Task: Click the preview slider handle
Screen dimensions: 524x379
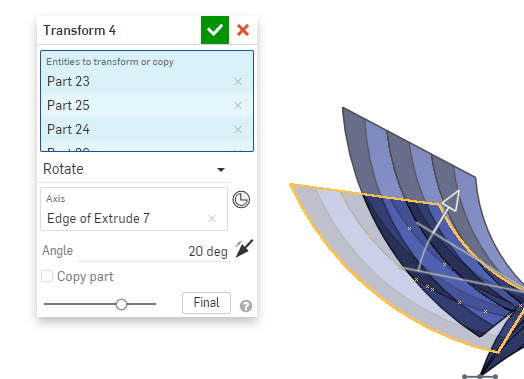Action: pos(121,304)
